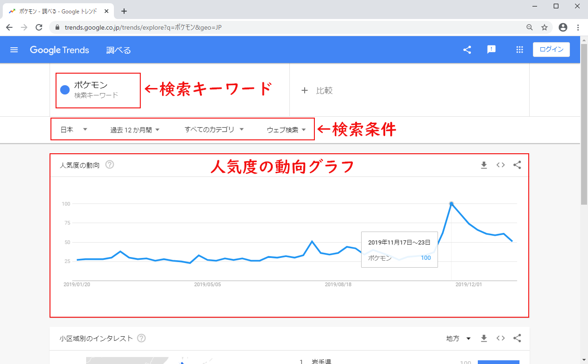588x364 pixels.
Task: Open the feedback icon in header
Action: click(x=492, y=50)
